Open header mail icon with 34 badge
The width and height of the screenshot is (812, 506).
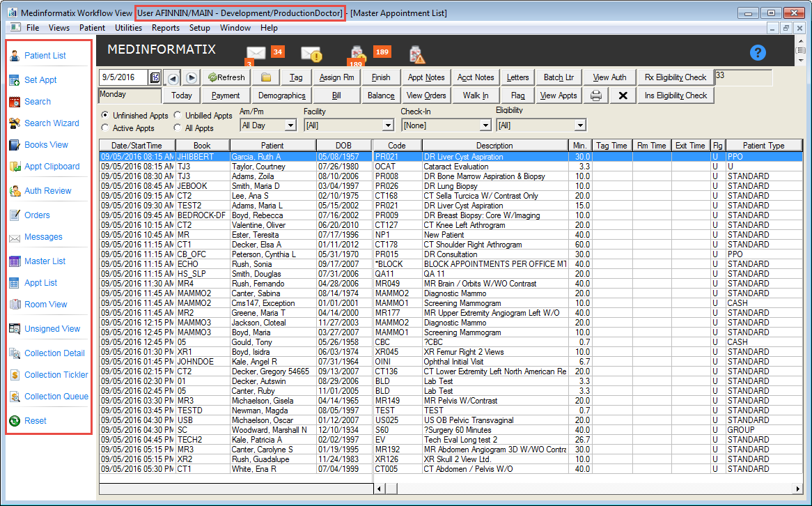coord(256,53)
